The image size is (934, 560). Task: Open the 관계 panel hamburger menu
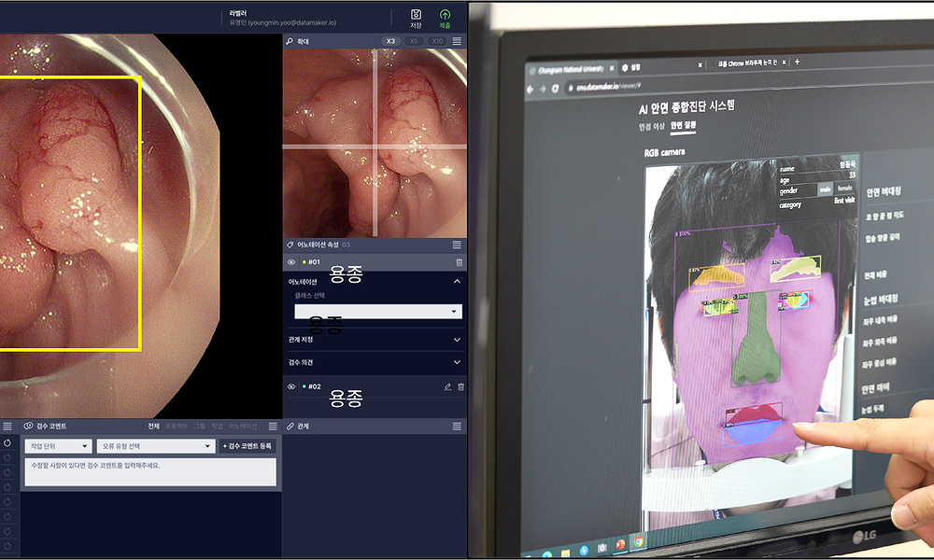(x=457, y=427)
